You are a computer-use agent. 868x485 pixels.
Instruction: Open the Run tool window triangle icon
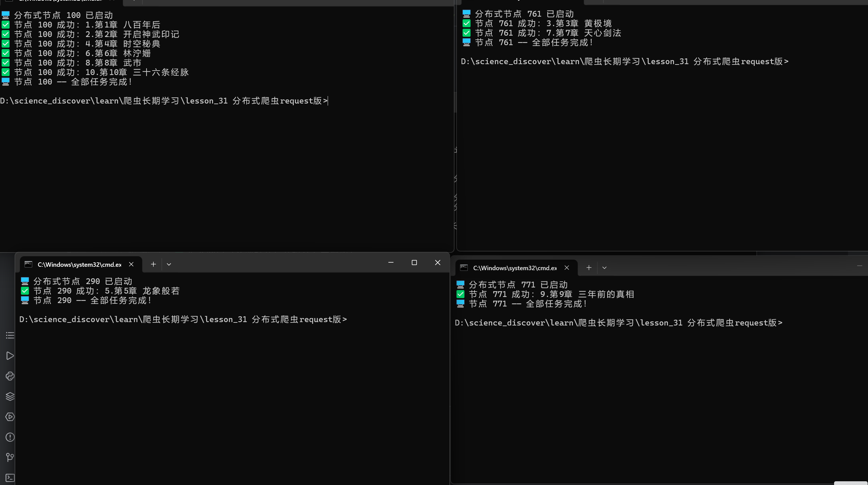[x=10, y=356]
